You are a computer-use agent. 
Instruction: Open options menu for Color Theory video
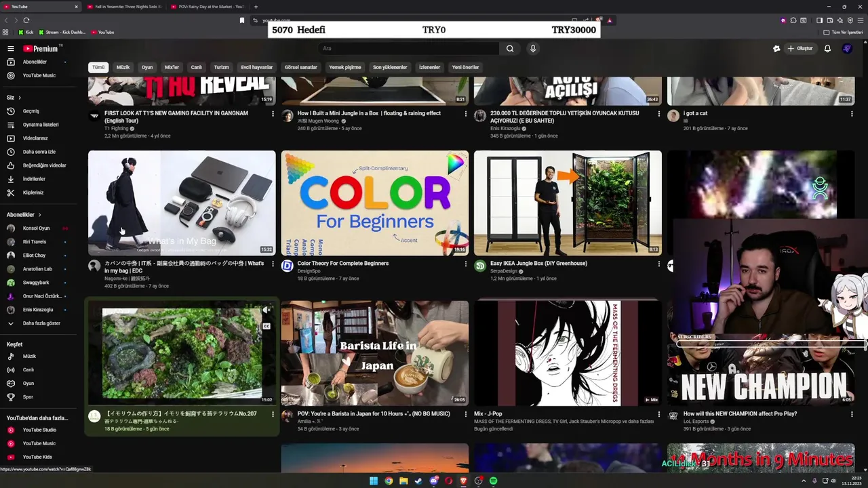466,264
